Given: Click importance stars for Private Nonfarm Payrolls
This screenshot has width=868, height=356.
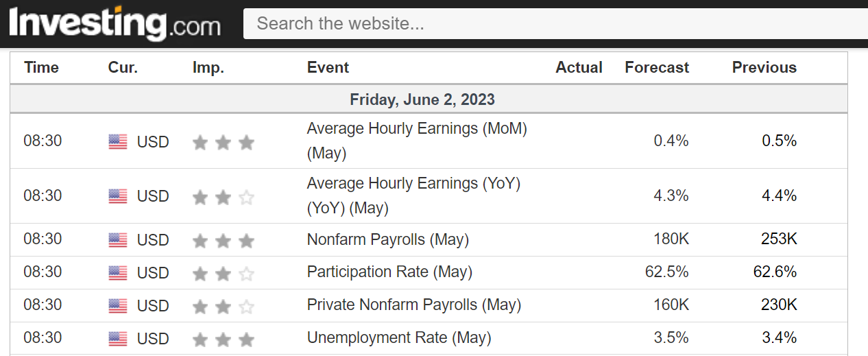Looking at the screenshot, I should (x=223, y=306).
